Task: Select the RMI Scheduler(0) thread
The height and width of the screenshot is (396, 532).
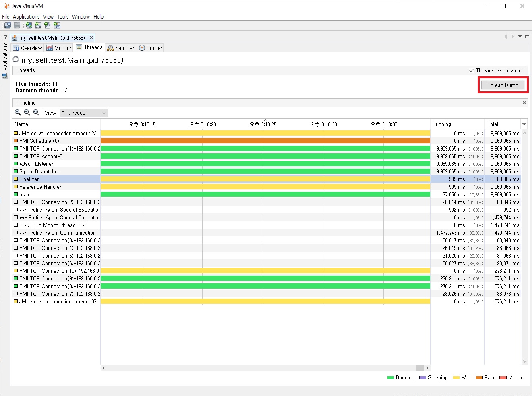Action: (x=266, y=141)
